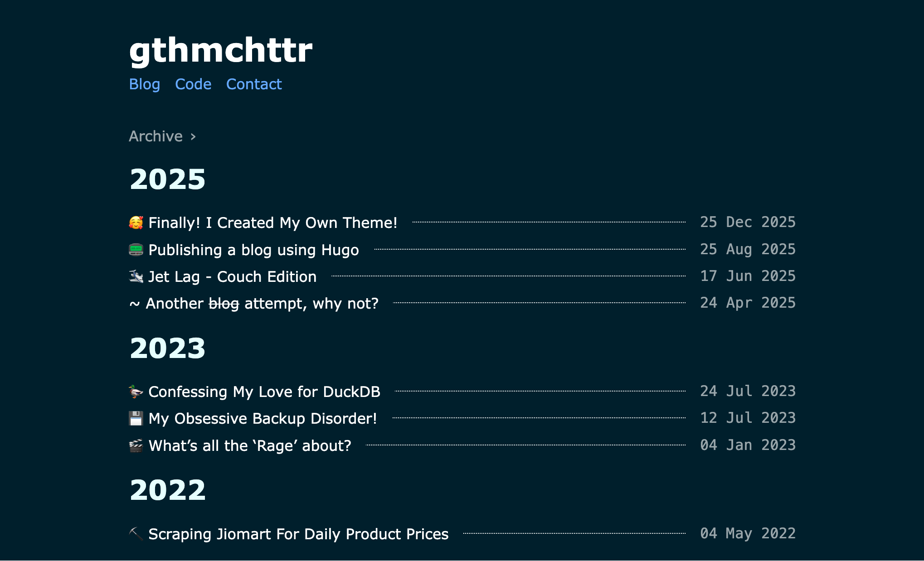Go to the Contact page
Image resolution: width=924 pixels, height=561 pixels.
[x=254, y=84]
